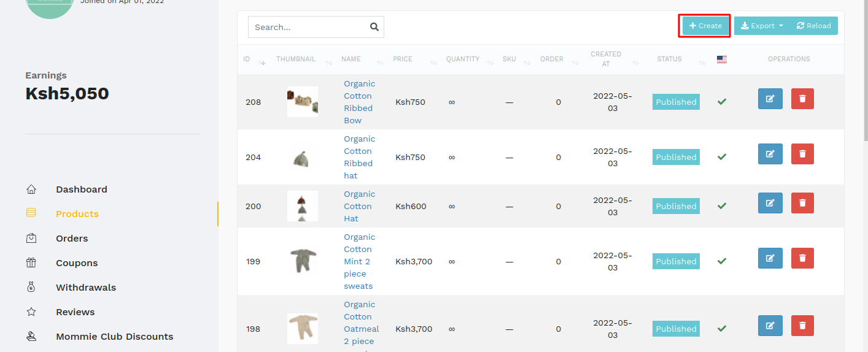Select Products in the sidebar

[x=77, y=214]
